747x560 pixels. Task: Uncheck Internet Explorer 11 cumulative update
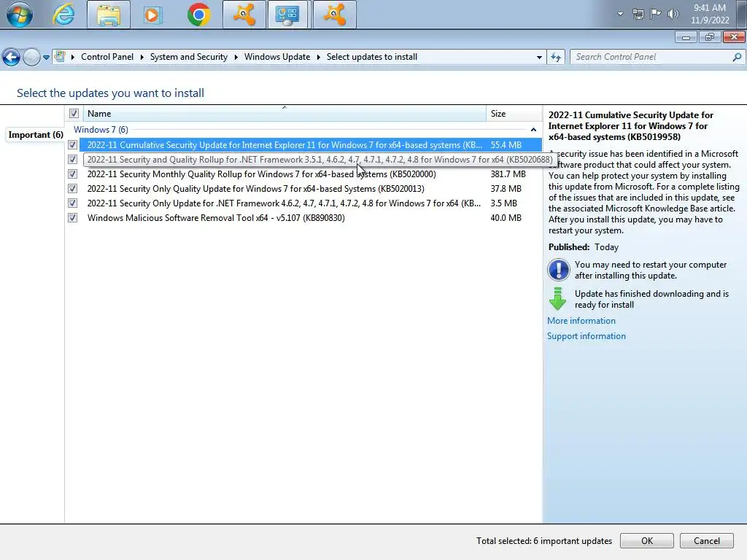click(72, 145)
